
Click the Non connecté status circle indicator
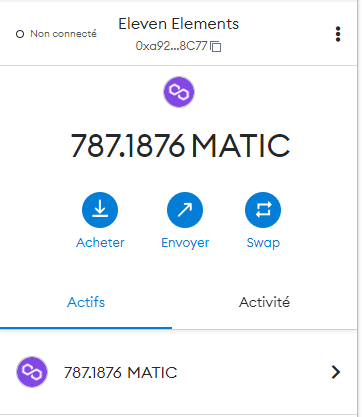tap(20, 34)
